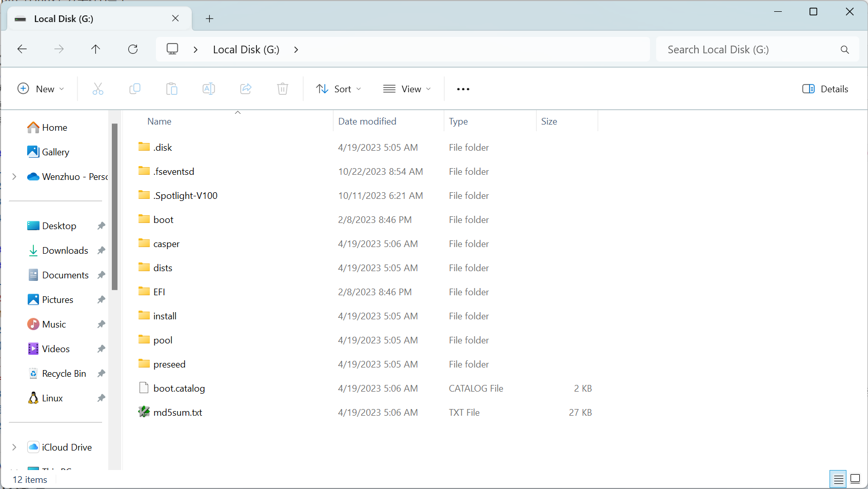
Task: Click chevron after Local Disk (G:) in address bar
Action: pyautogui.click(x=296, y=50)
